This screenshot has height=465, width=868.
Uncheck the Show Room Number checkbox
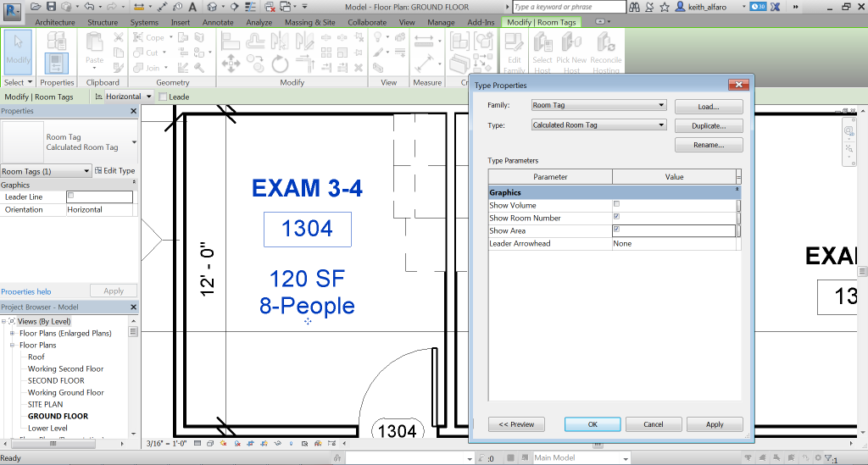[x=616, y=218]
